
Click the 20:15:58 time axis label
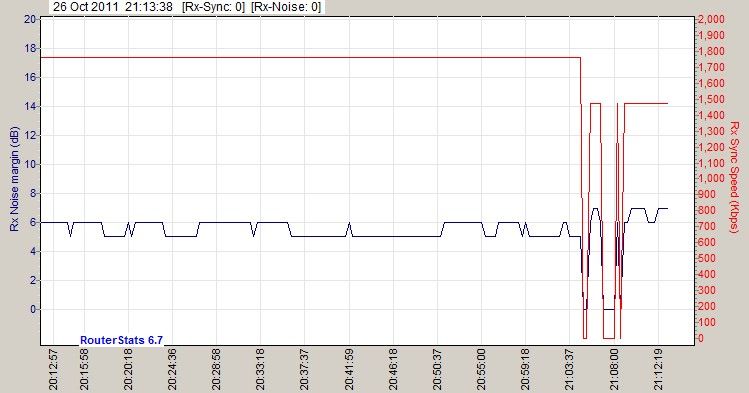[x=85, y=370]
